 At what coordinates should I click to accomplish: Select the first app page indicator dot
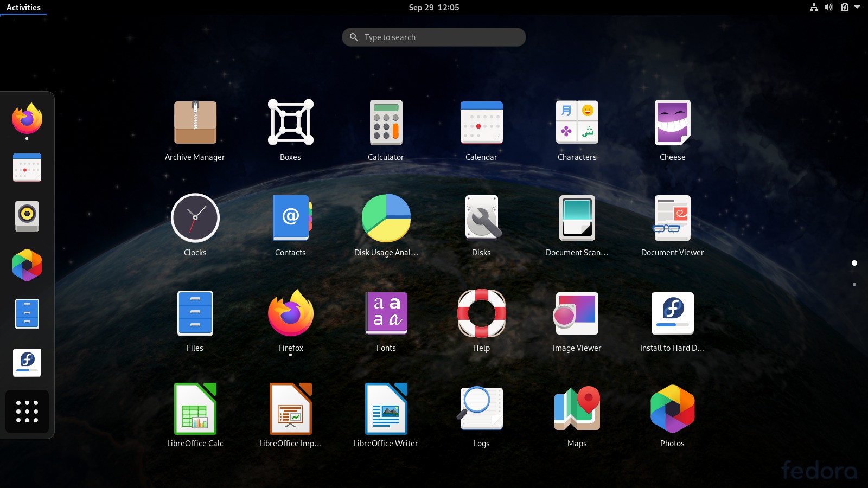click(x=854, y=263)
